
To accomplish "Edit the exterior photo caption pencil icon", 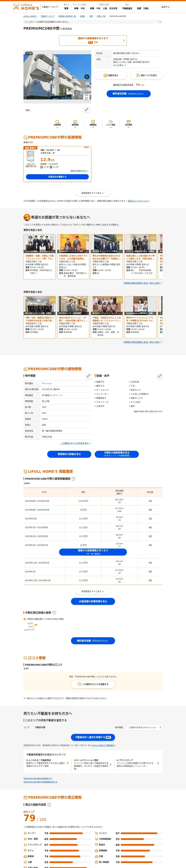I will point(86,110).
